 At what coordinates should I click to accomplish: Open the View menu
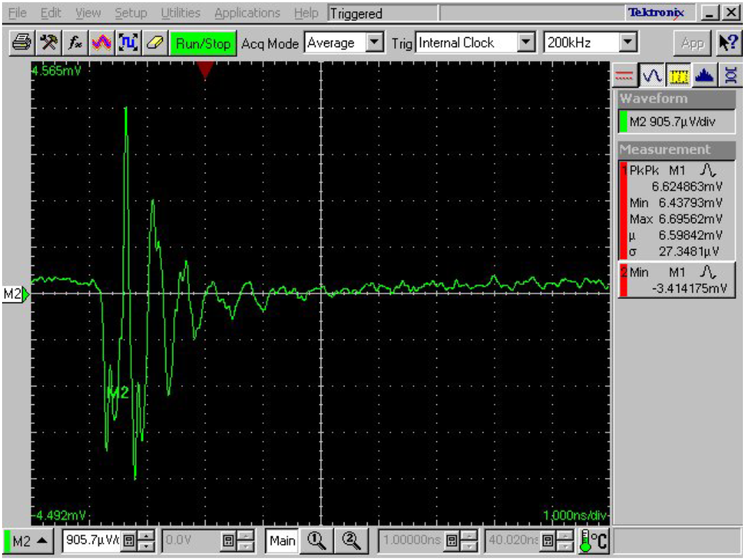88,13
